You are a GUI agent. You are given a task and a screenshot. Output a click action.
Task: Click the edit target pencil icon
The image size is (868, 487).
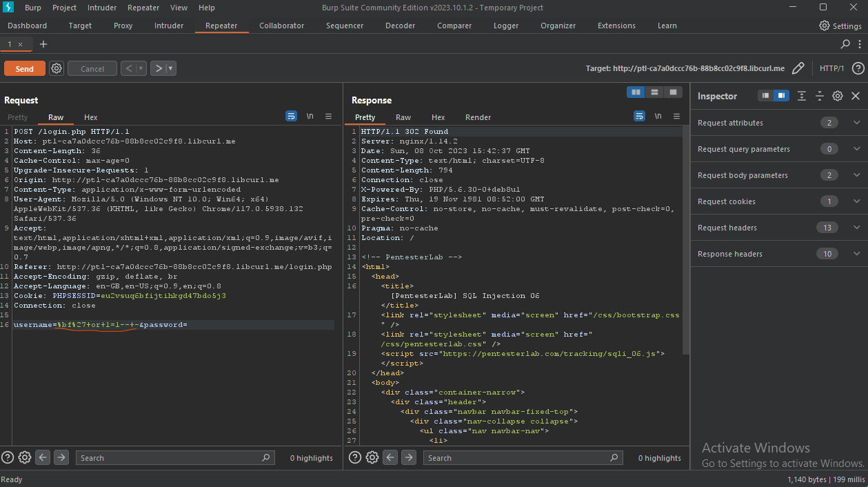point(798,68)
